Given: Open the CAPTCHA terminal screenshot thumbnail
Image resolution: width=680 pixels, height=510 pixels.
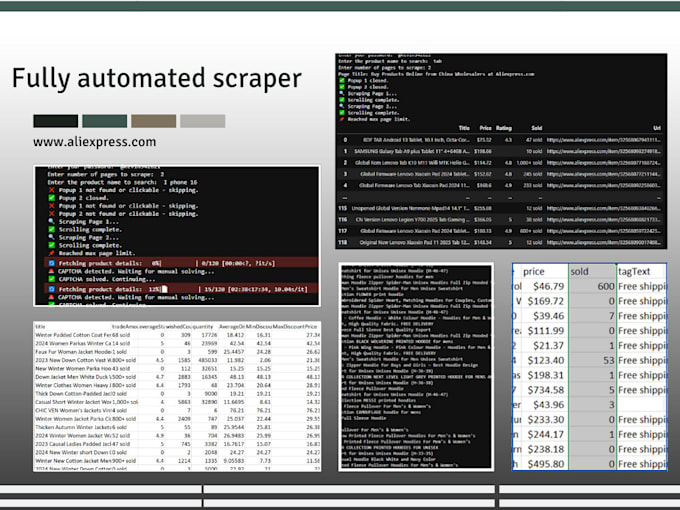Looking at the screenshot, I should 177,236.
